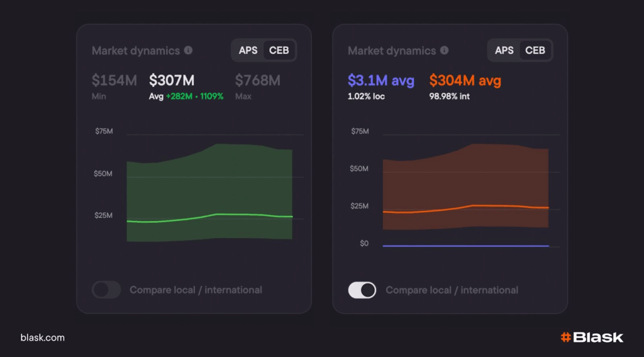Click the orange $304M avg international figure
644x357 pixels.
click(465, 81)
